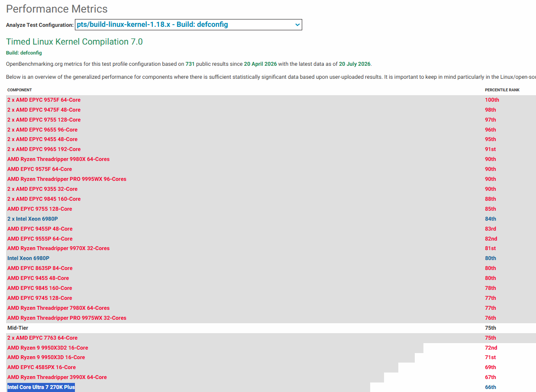The image size is (536, 392).
Task: Open AMD Ryzen 9 9950X3D2 16-Core link
Action: point(48,348)
